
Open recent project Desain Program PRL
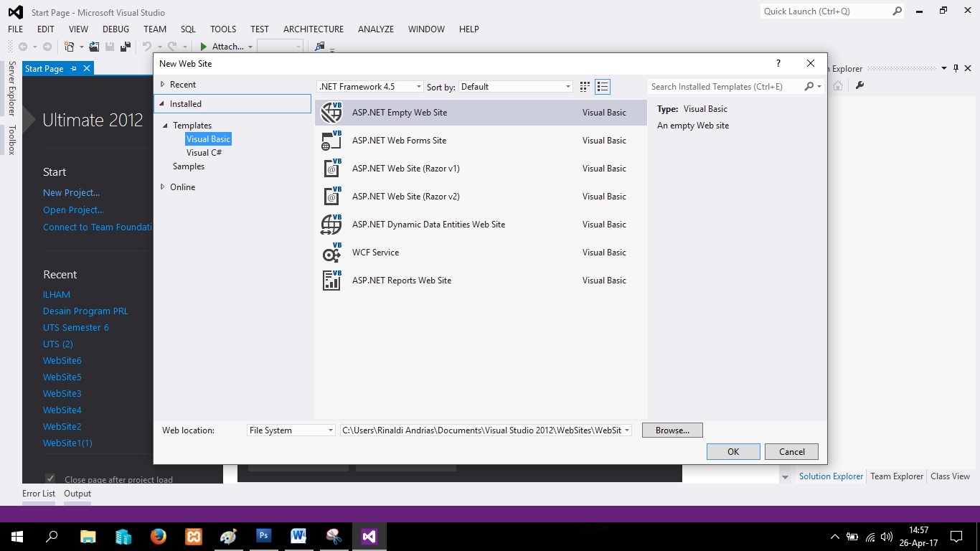tap(85, 311)
